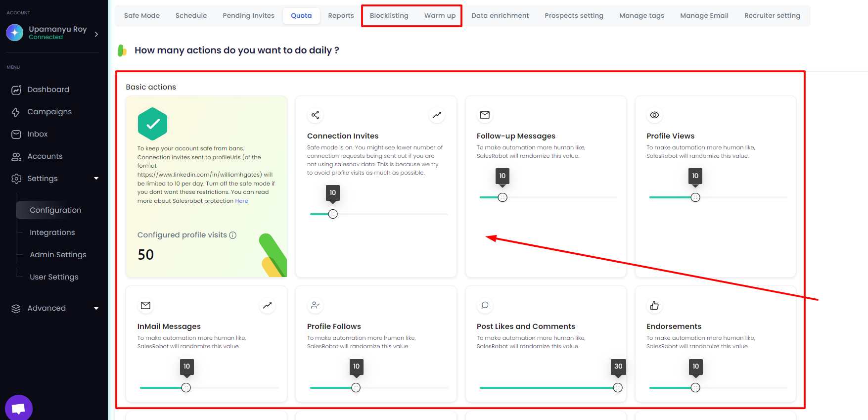Open the Schedule tab
This screenshot has width=868, height=420.
191,16
